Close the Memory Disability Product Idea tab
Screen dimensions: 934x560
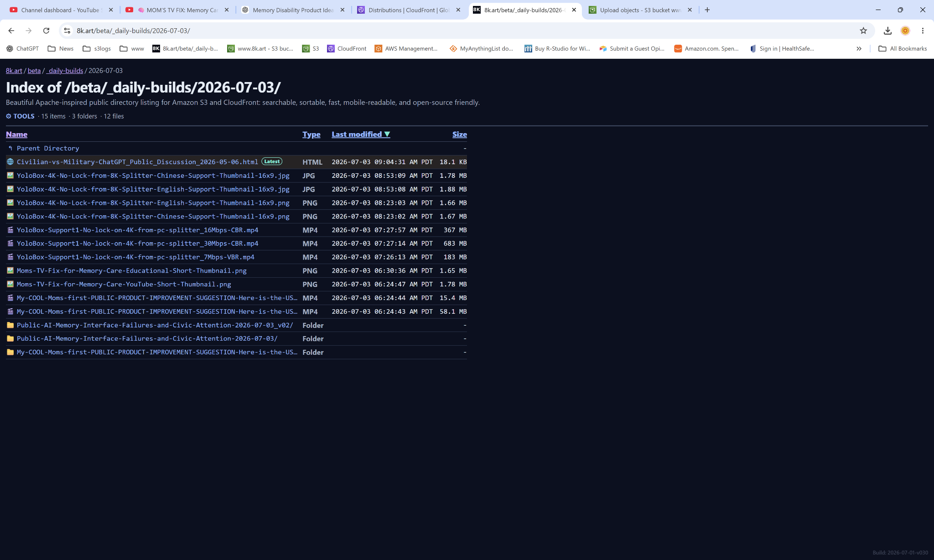pyautogui.click(x=342, y=10)
